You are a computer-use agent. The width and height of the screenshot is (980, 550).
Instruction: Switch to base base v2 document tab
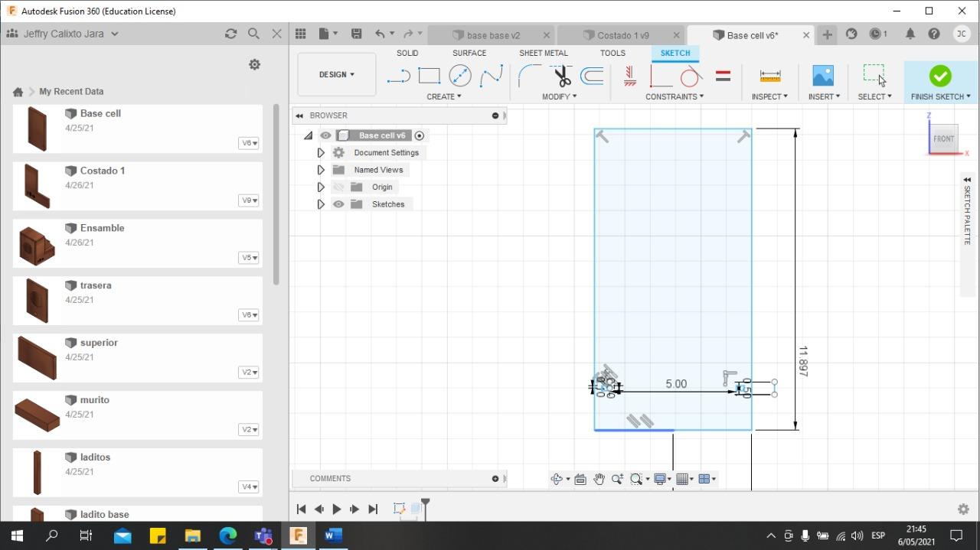492,35
